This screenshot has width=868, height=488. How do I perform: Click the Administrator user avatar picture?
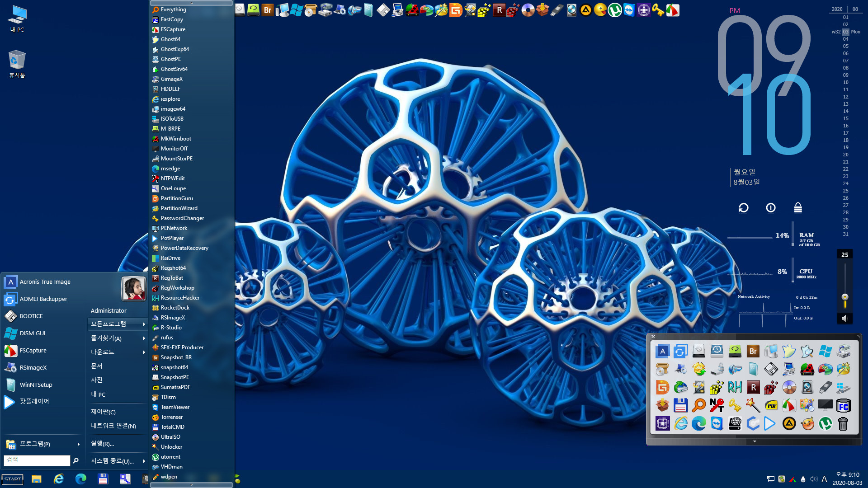pos(133,288)
